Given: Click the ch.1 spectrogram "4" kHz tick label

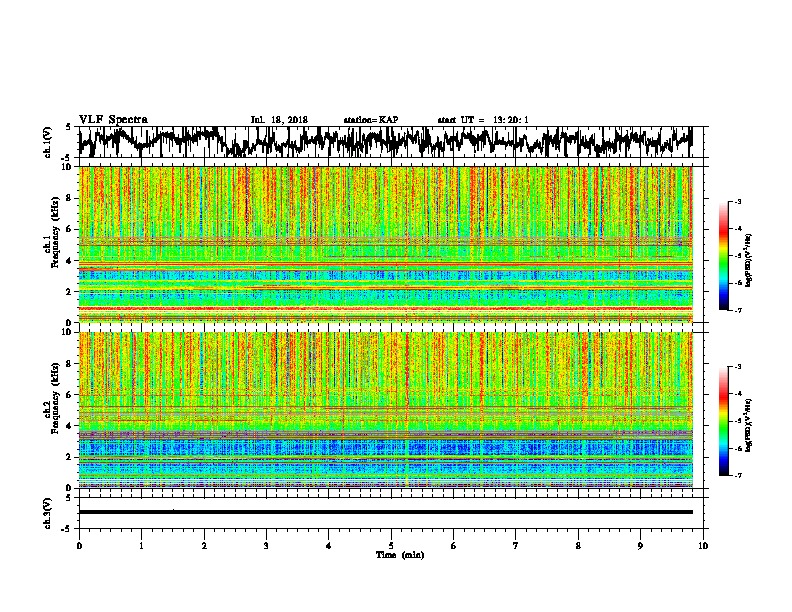Looking at the screenshot, I should tap(69, 261).
